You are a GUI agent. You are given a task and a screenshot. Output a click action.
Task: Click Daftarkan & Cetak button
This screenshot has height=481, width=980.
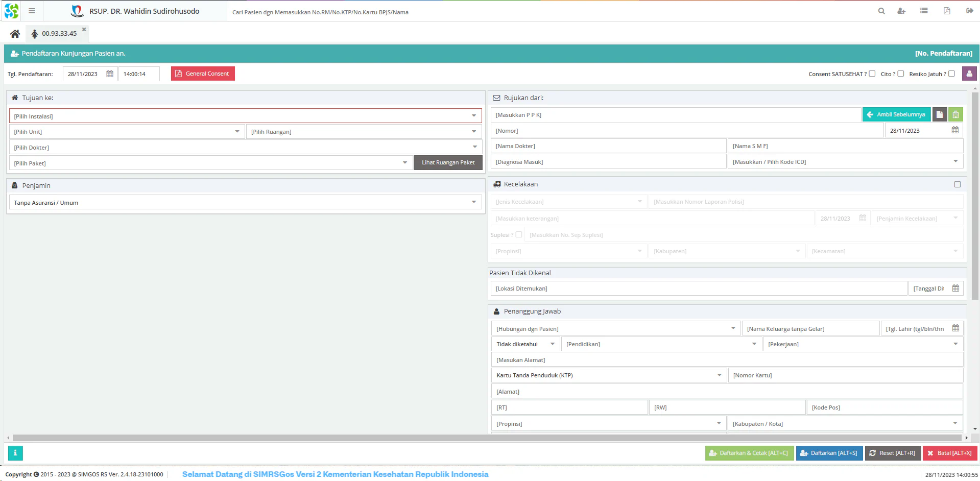coord(749,453)
